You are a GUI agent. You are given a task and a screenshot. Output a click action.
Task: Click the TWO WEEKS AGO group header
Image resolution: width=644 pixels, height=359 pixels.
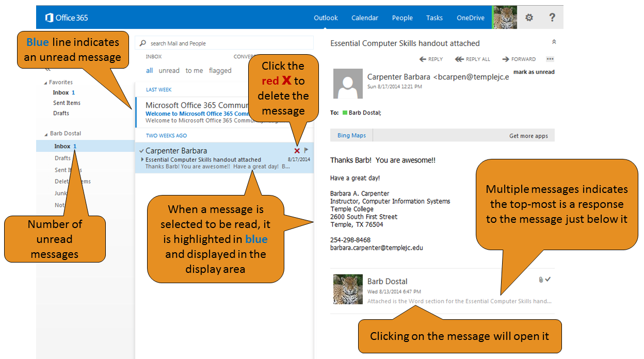(x=166, y=136)
